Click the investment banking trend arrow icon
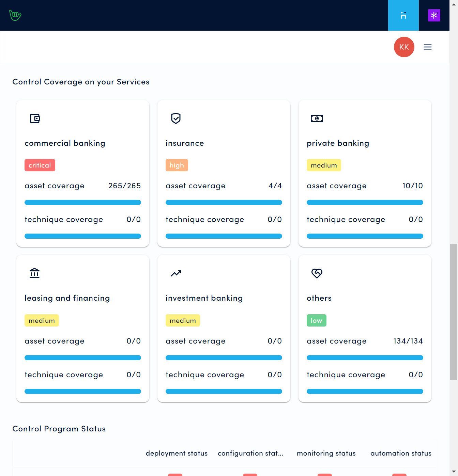Screen dimensions: 458x476 (176, 273)
